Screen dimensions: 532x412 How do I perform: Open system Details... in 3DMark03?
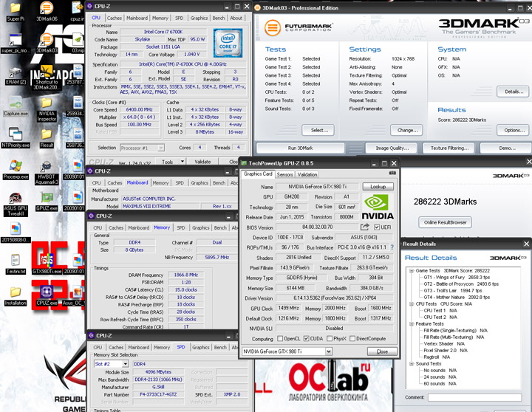514,92
